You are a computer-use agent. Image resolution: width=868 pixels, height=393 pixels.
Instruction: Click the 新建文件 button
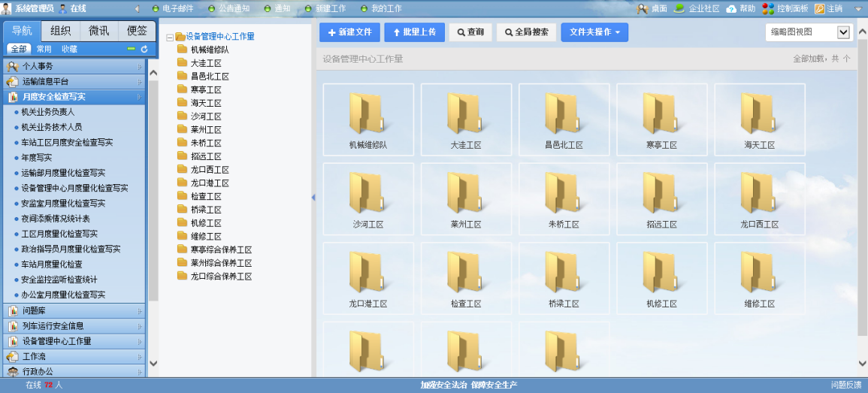point(349,32)
